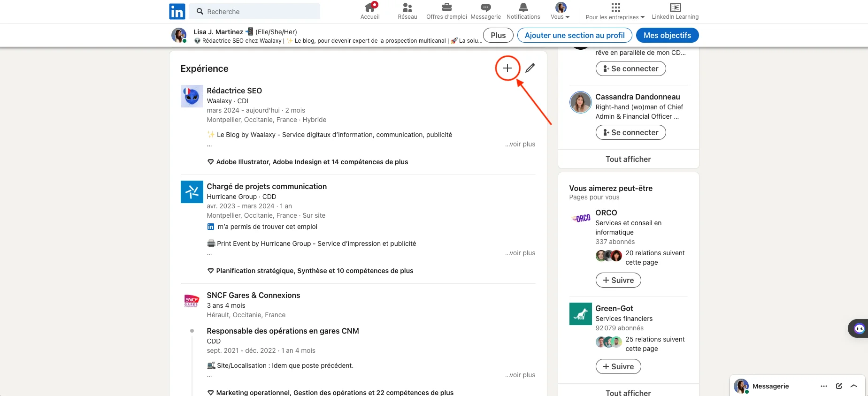Expand voir plus for Responsable des opérations
This screenshot has width=868, height=396.
tap(520, 375)
